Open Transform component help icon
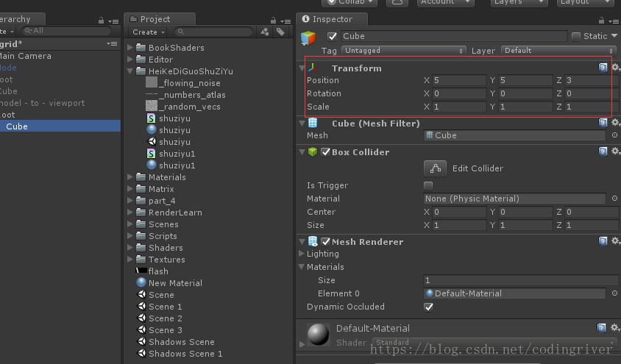 603,68
